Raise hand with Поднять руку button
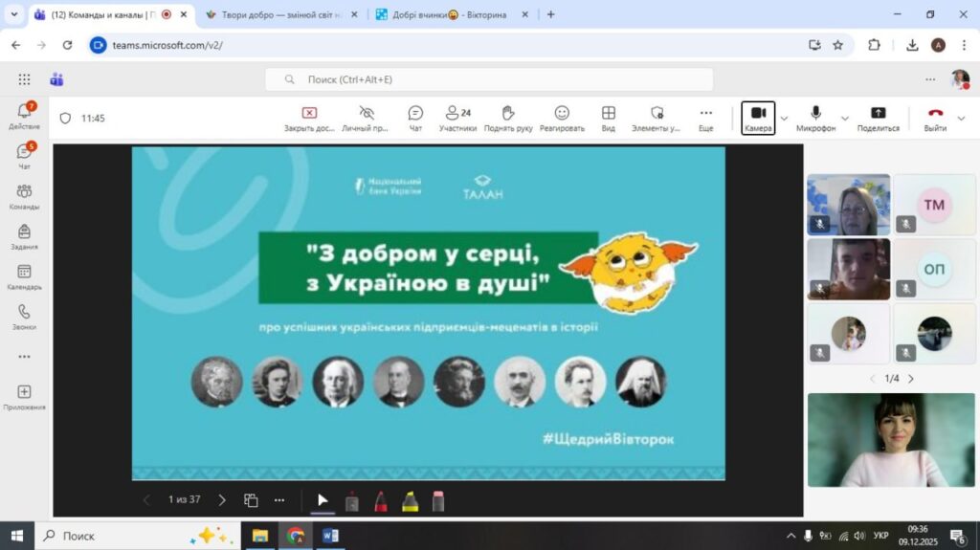 508,118
